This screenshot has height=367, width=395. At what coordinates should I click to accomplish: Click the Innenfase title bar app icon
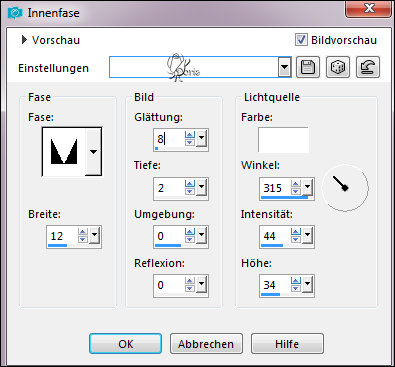[15, 13]
